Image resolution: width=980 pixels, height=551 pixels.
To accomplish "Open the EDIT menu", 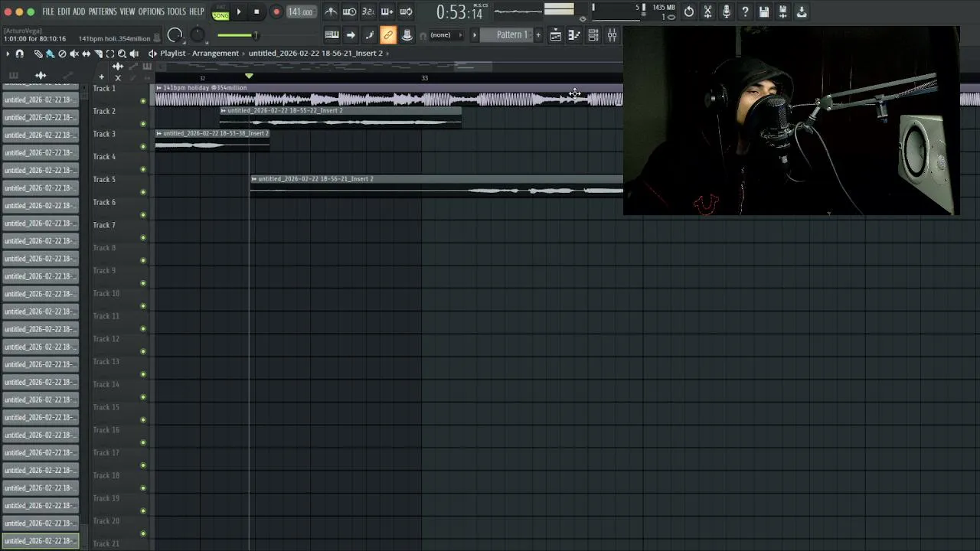I will (64, 11).
